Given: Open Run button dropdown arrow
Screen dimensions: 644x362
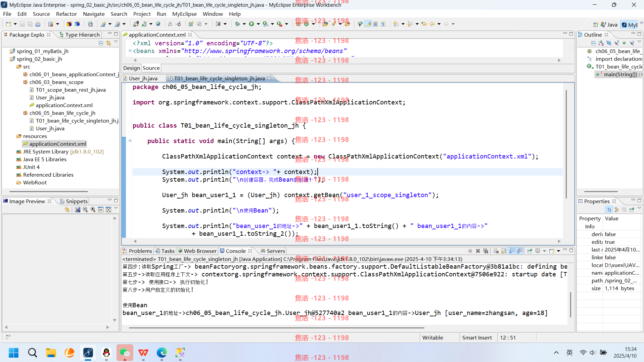Looking at the screenshot, I should [258, 24].
